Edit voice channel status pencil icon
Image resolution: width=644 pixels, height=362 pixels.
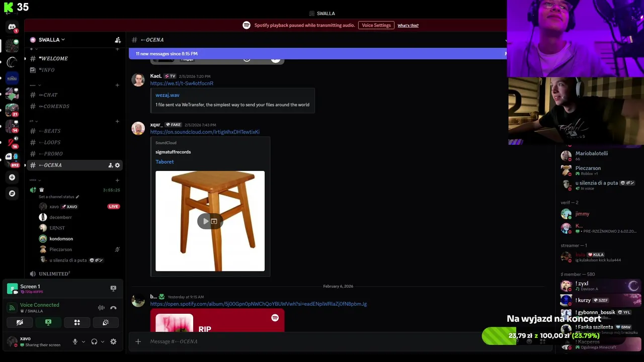(x=77, y=197)
